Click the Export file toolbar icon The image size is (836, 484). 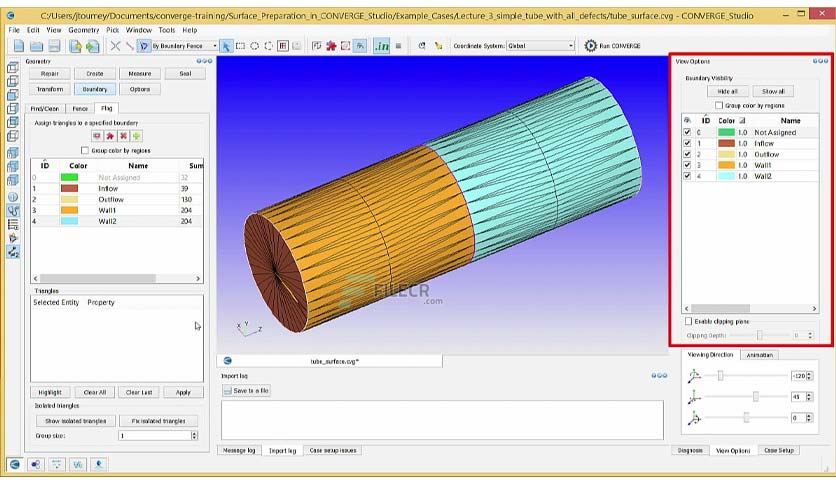click(x=93, y=46)
